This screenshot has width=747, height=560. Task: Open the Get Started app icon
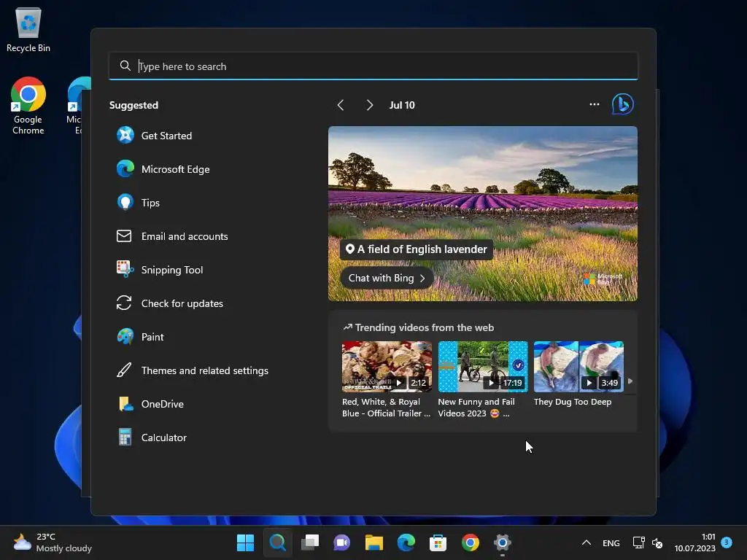(x=125, y=135)
